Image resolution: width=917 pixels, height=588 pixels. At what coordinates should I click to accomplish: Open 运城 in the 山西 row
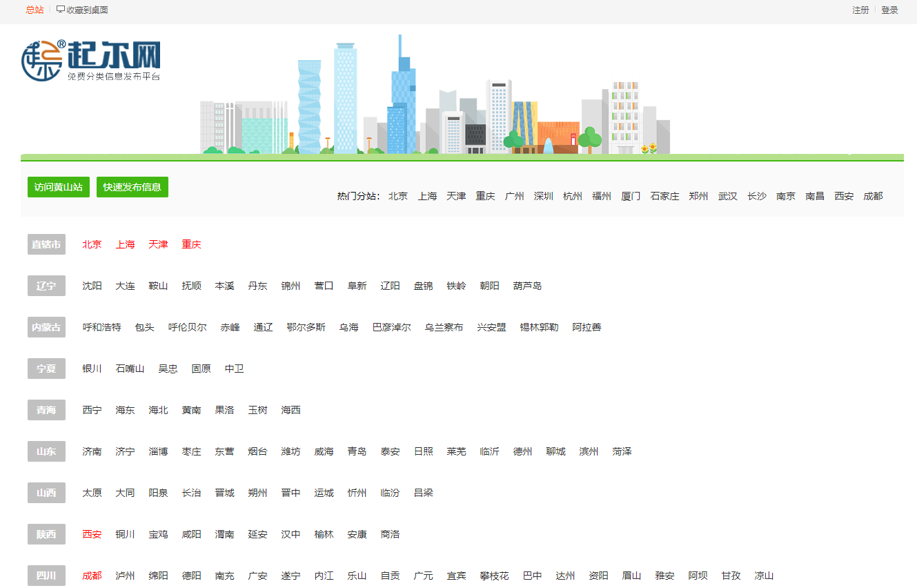click(324, 493)
